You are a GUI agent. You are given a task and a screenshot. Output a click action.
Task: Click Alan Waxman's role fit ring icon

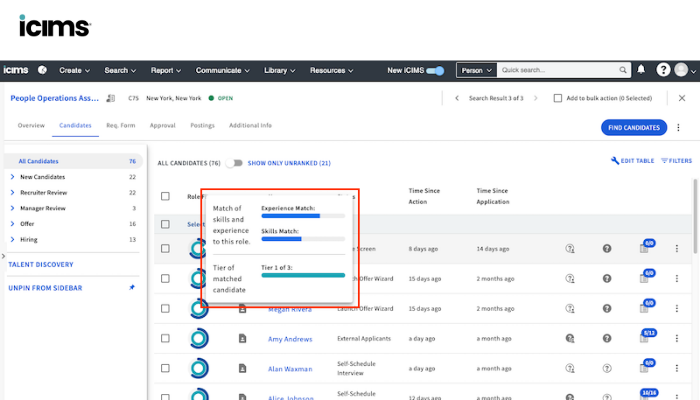coord(199,369)
